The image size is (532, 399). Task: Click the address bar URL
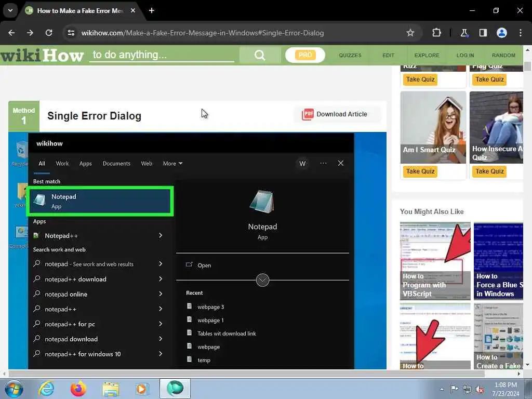(x=203, y=33)
